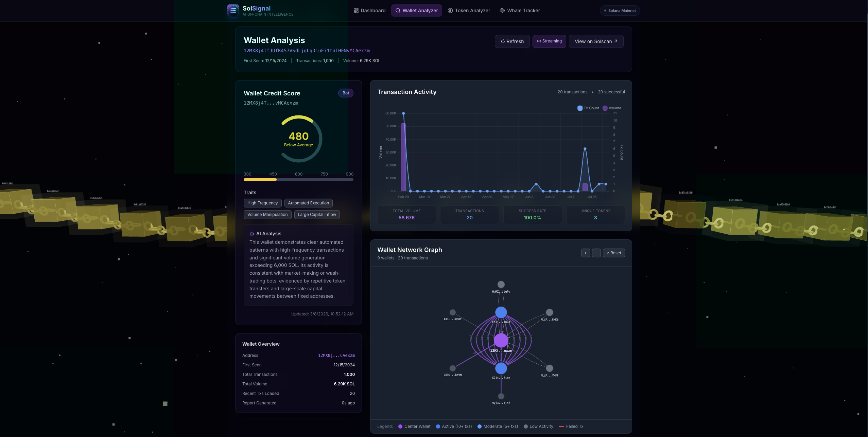Click the full wallet address text
The width and height of the screenshot is (868, 437).
click(307, 51)
